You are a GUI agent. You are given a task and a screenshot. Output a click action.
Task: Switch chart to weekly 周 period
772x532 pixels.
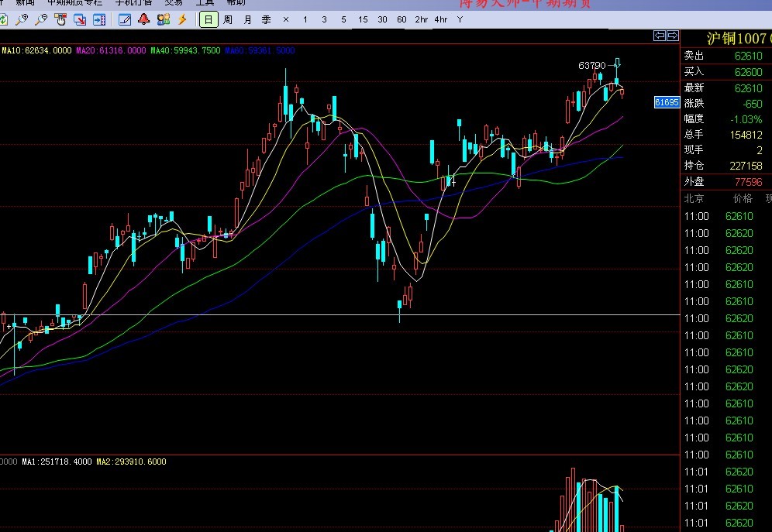click(227, 19)
